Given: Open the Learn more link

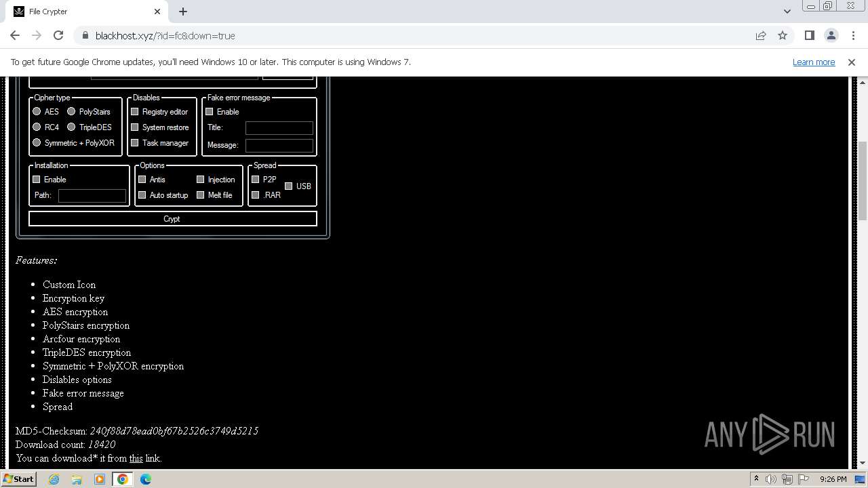Looking at the screenshot, I should click(x=814, y=62).
